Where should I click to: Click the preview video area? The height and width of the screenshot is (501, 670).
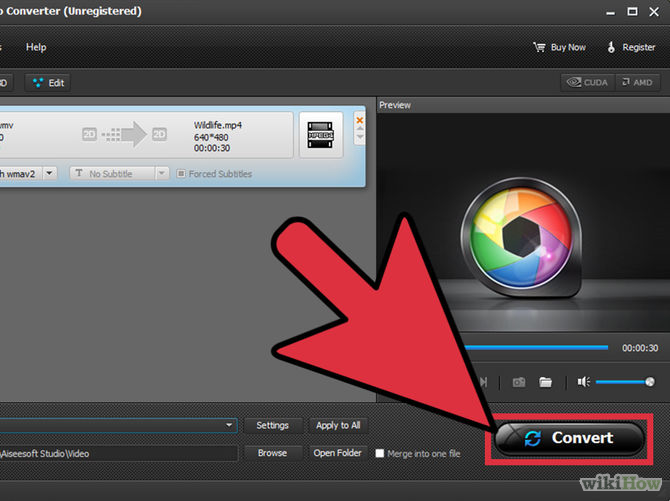(523, 222)
